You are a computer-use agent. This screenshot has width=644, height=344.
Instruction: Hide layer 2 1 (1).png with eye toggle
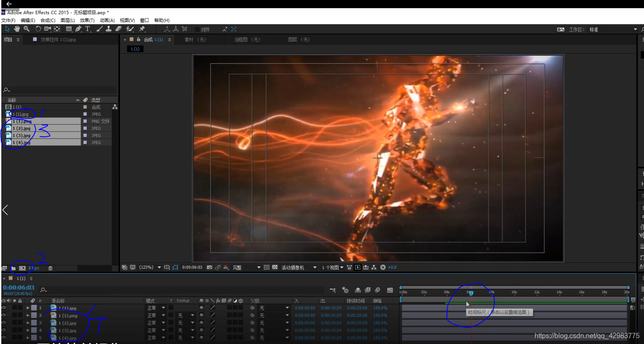[x=4, y=316]
